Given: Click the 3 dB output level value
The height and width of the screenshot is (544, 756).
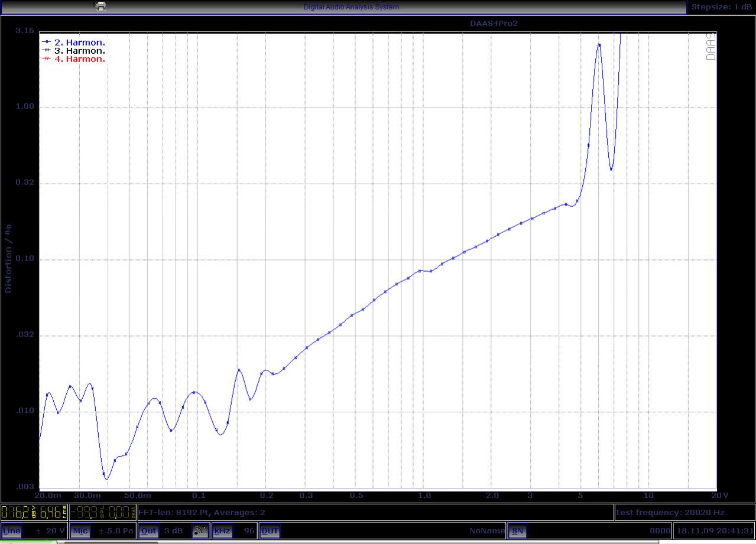Looking at the screenshot, I should (174, 531).
